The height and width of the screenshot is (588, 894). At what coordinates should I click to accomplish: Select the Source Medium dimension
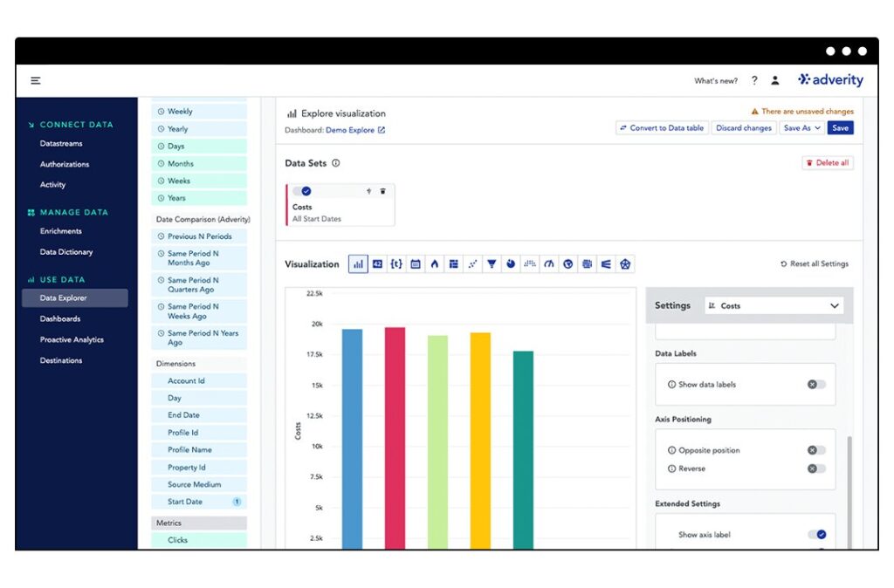coord(199,484)
